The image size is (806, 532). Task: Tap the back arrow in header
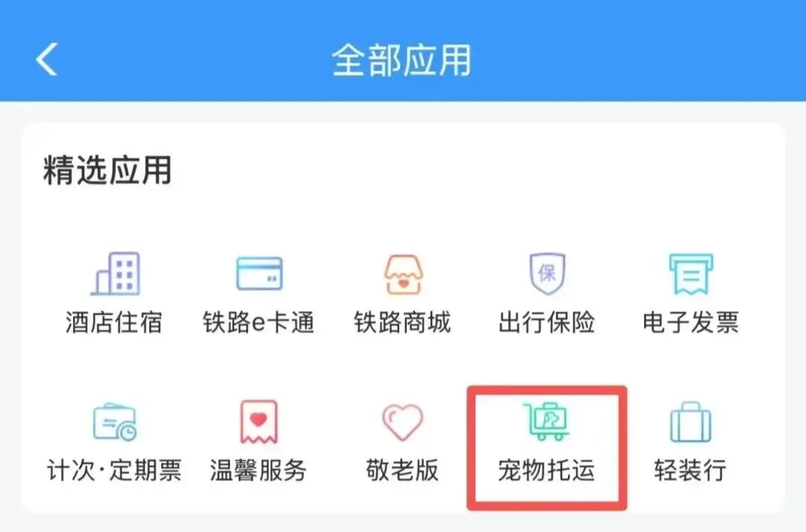(x=46, y=59)
